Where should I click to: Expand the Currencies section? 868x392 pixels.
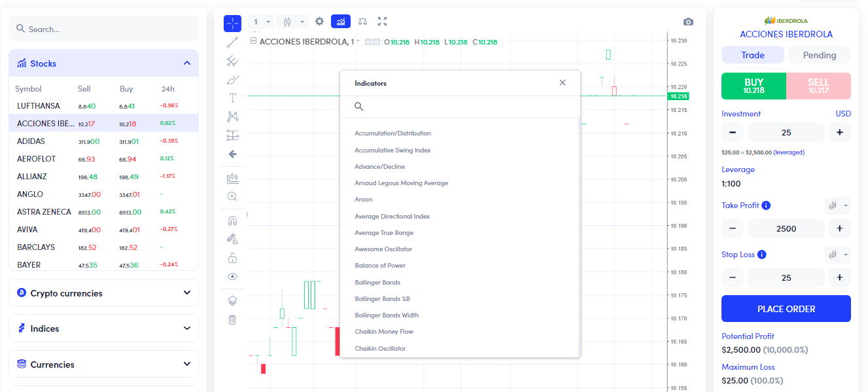(103, 365)
